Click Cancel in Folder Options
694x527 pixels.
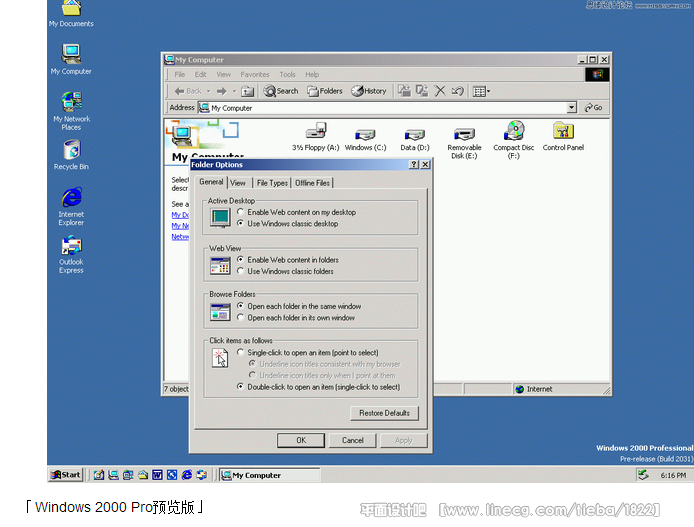pos(353,440)
